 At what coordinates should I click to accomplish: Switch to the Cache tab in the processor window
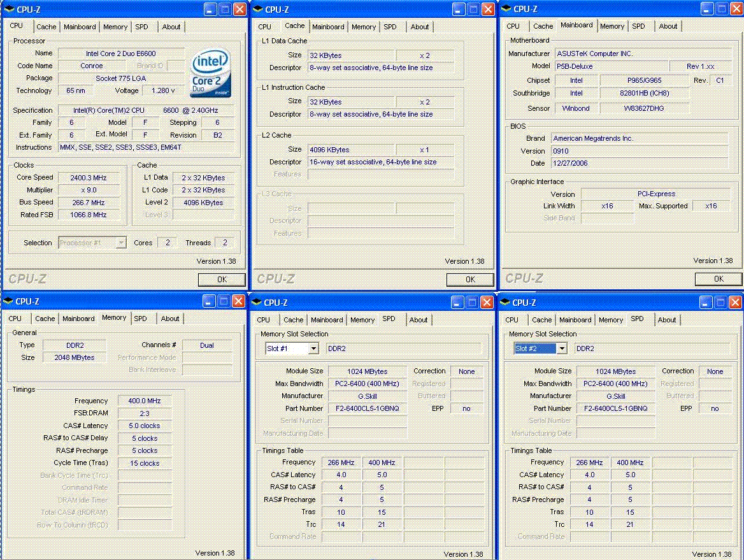point(46,27)
